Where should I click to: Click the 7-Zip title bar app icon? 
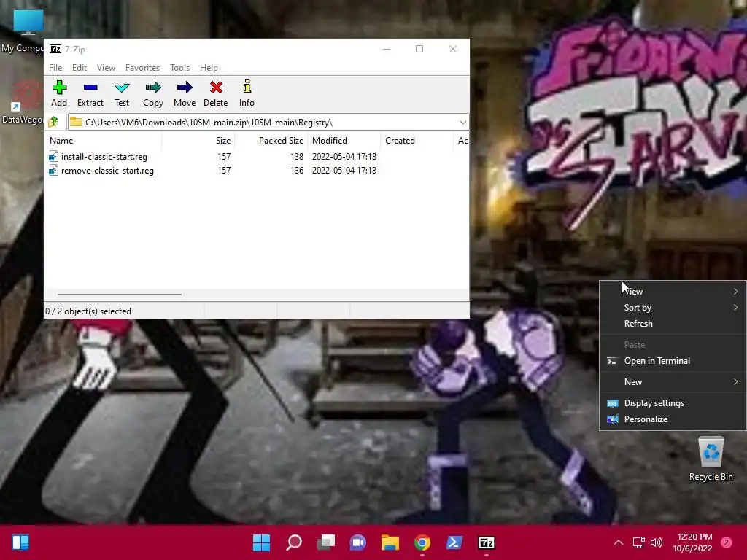(55, 49)
